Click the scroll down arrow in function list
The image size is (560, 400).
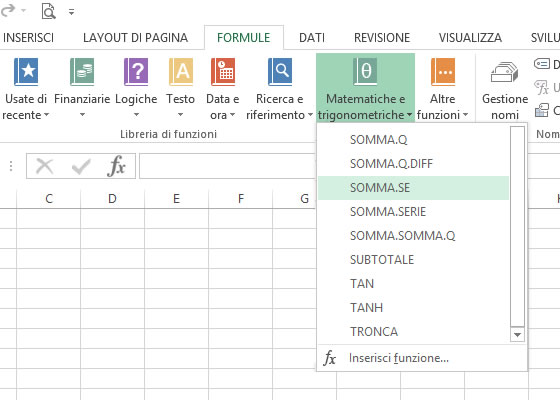517,335
